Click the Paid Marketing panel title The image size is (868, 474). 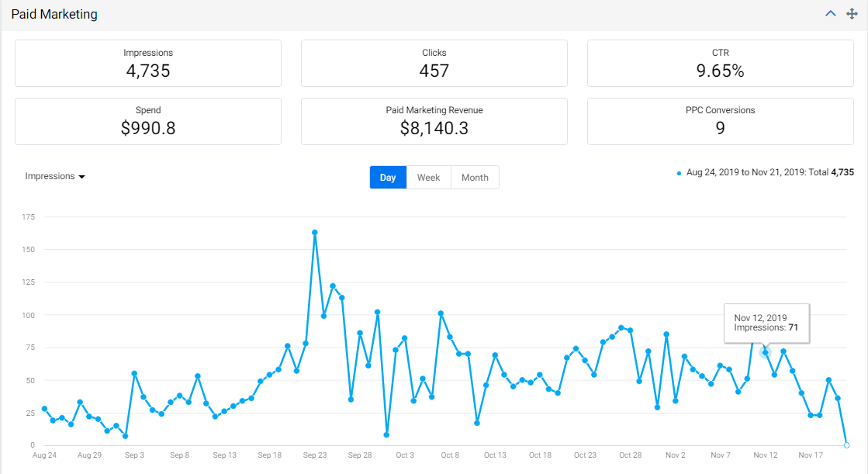pyautogui.click(x=54, y=15)
